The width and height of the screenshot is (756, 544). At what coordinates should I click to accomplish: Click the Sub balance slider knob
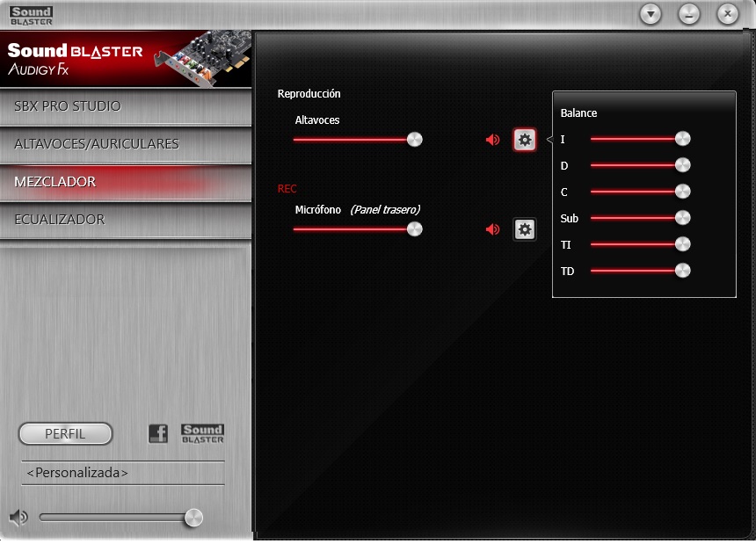(682, 218)
